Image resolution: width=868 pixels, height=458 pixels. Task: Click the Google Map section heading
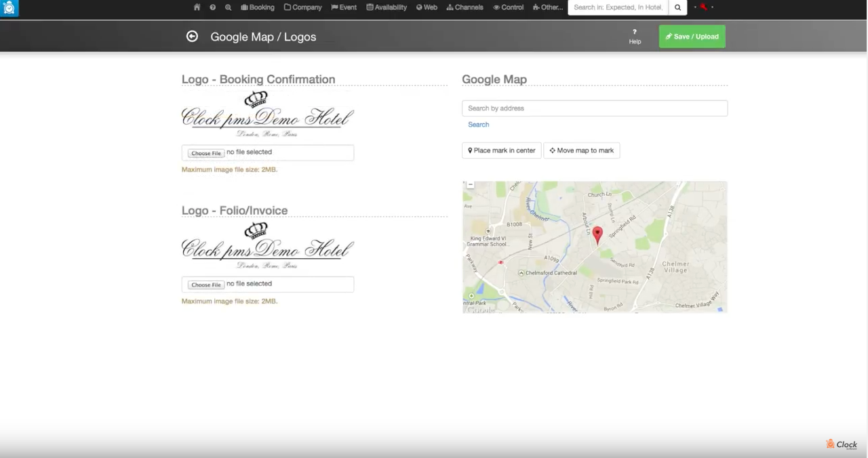point(494,79)
